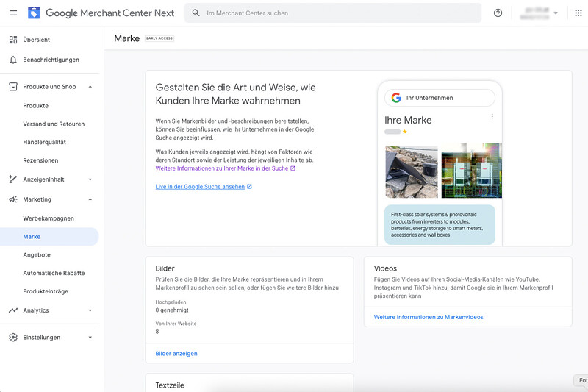The height and width of the screenshot is (392, 588).
Task: Click the Google Merchant Center Next title
Action: [x=110, y=13]
